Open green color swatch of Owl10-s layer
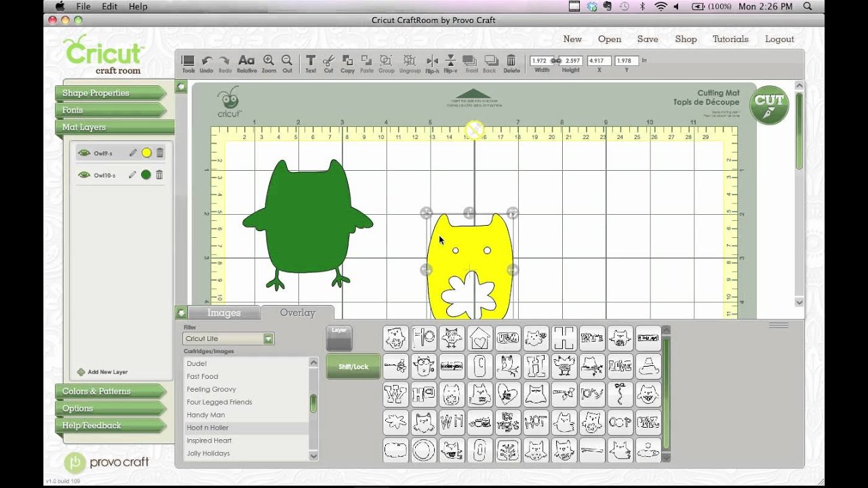The height and width of the screenshot is (488, 868). tap(146, 175)
